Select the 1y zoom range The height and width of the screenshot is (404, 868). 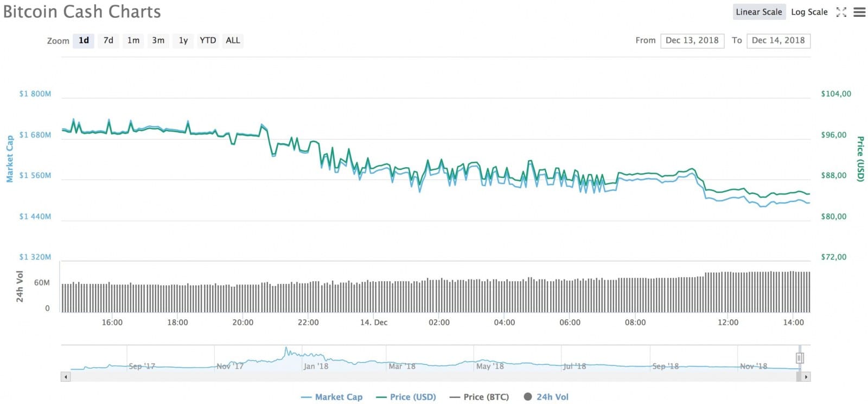[x=183, y=40]
